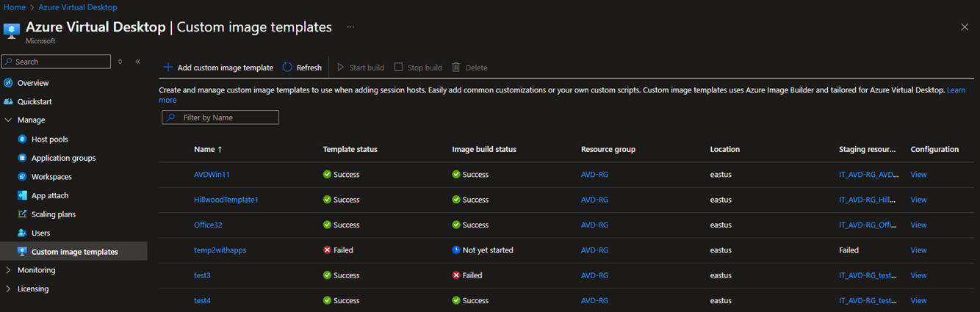980x312 pixels.
Task: Click the up/down arrows next to search
Action: (120, 62)
